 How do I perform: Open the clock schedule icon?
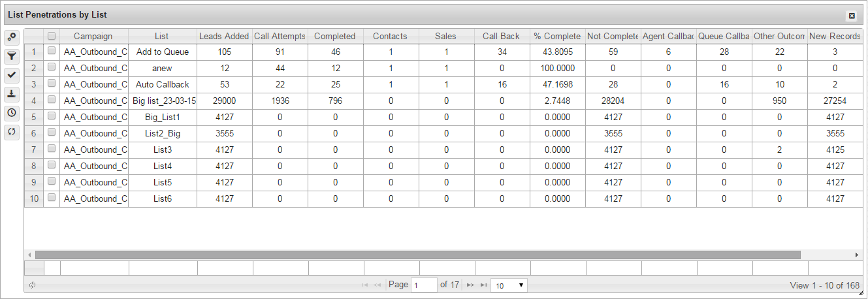click(x=12, y=113)
